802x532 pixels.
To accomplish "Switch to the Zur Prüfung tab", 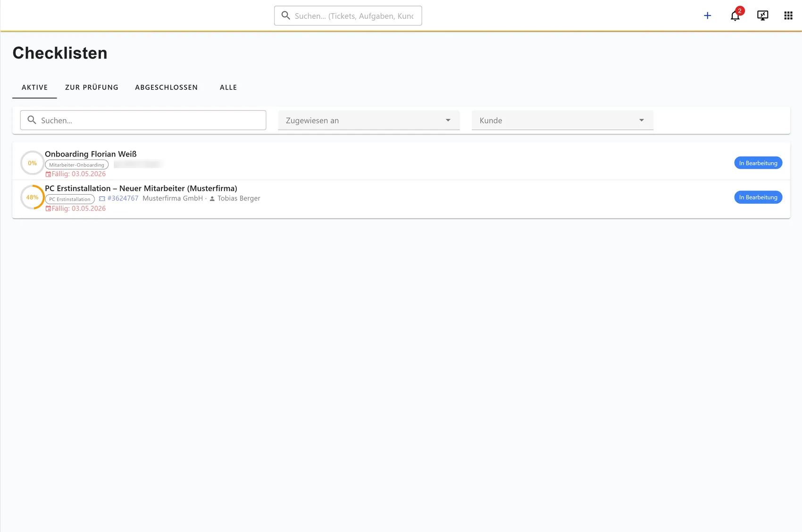I will tap(92, 87).
